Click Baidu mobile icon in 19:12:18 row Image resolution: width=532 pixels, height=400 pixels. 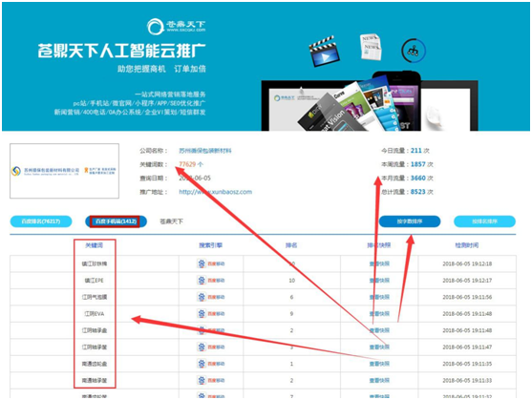(202, 263)
